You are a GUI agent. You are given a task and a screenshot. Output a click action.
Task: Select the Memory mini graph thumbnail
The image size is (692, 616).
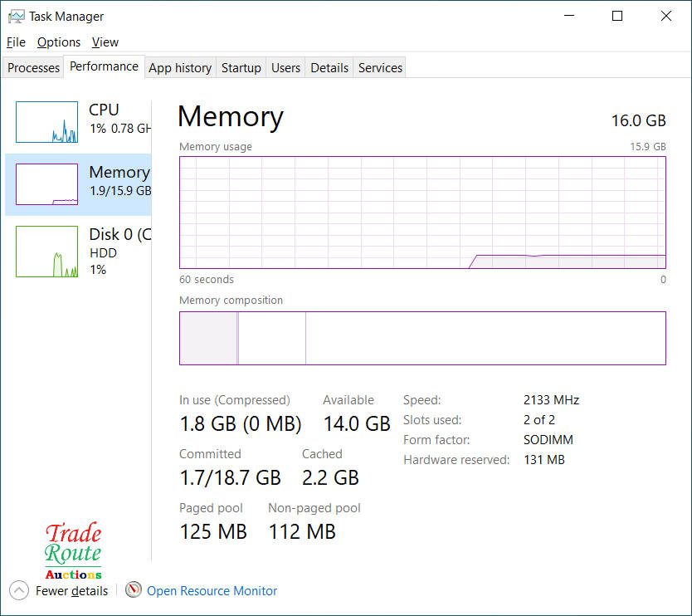point(46,184)
